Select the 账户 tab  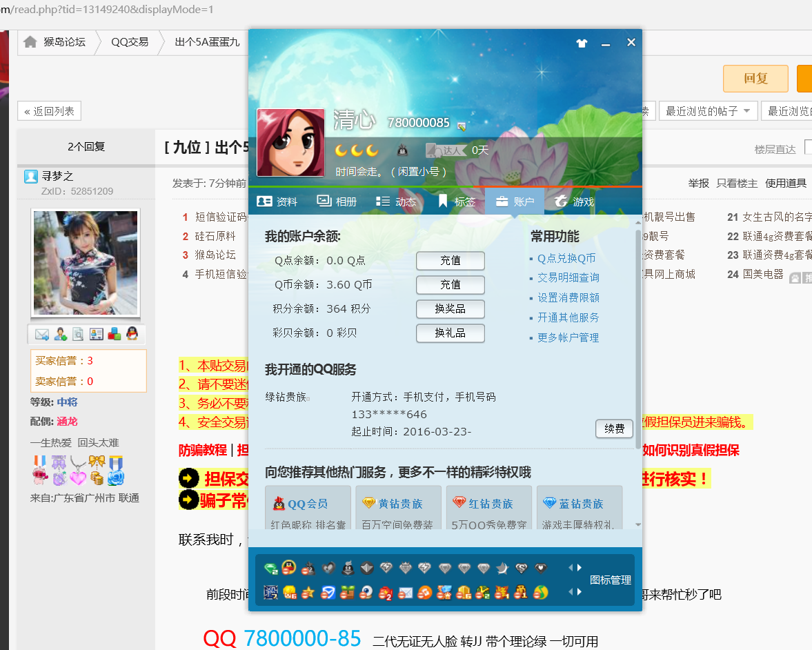(515, 201)
